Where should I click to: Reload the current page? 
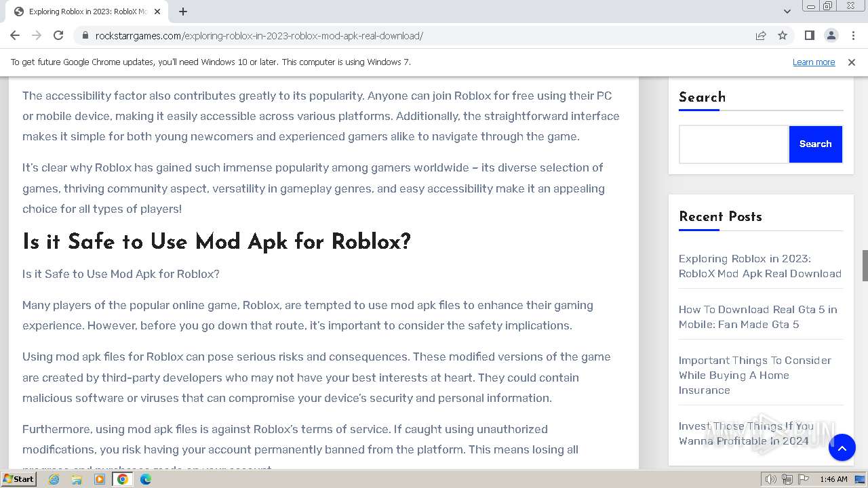click(58, 35)
